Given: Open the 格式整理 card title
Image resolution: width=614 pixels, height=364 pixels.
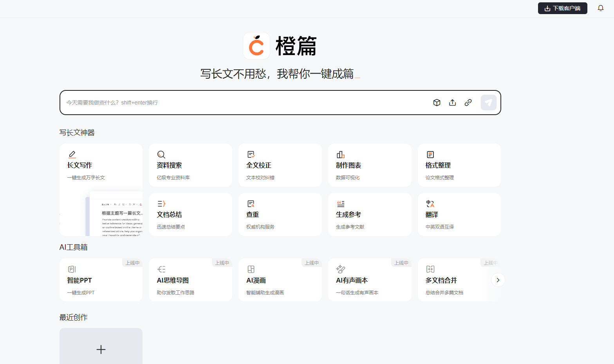Looking at the screenshot, I should [438, 166].
